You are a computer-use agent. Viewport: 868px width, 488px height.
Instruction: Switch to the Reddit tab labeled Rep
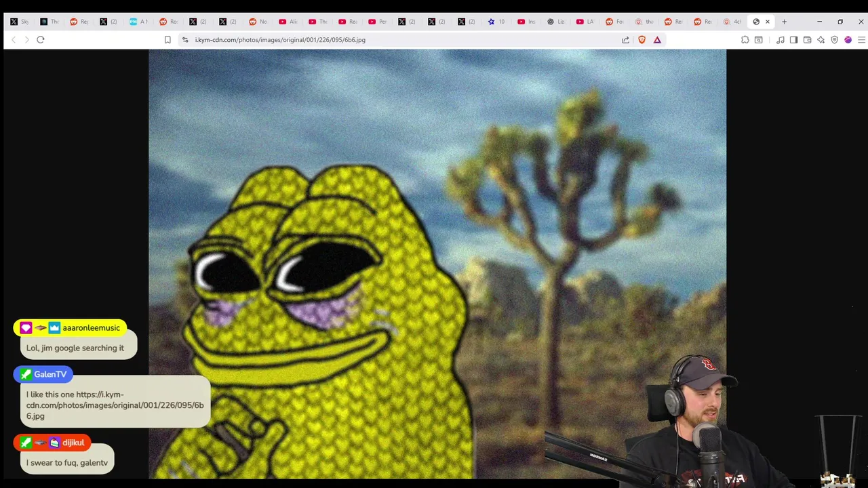(79, 22)
